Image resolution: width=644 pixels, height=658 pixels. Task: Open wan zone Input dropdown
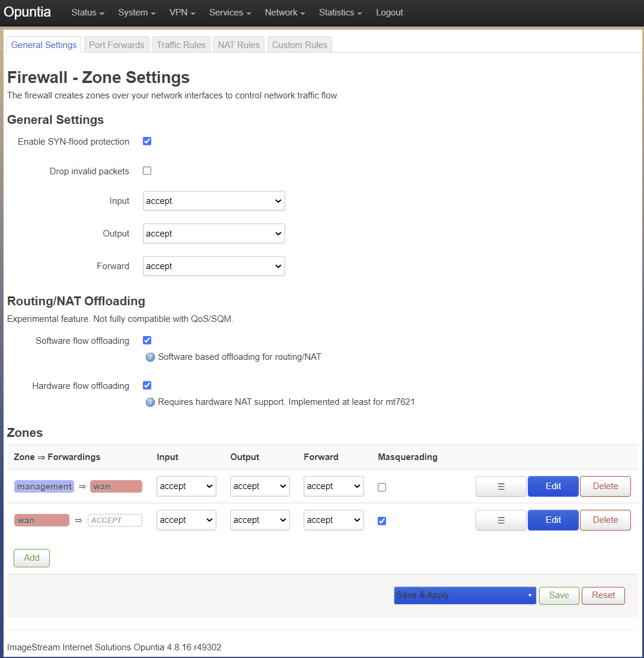tap(186, 520)
